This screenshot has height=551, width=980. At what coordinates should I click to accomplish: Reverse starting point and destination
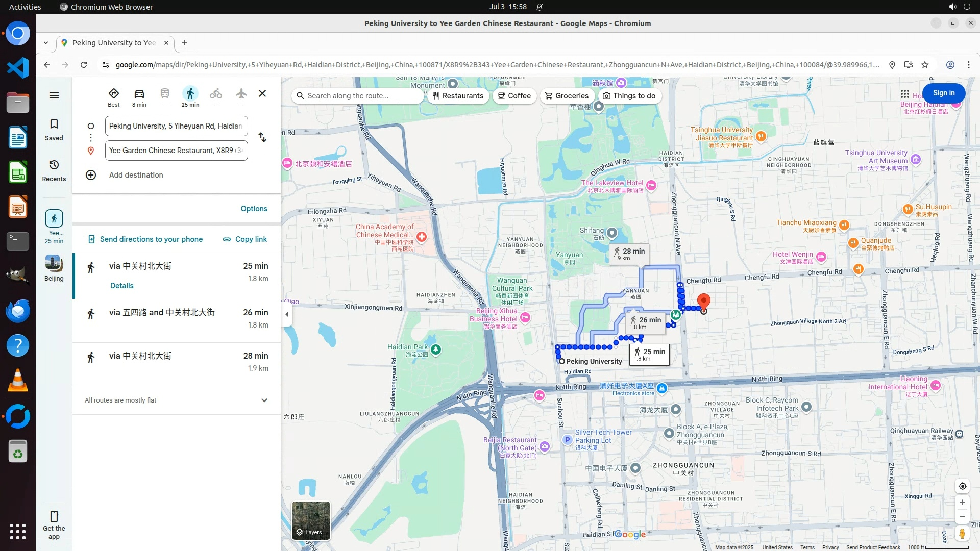tap(262, 138)
